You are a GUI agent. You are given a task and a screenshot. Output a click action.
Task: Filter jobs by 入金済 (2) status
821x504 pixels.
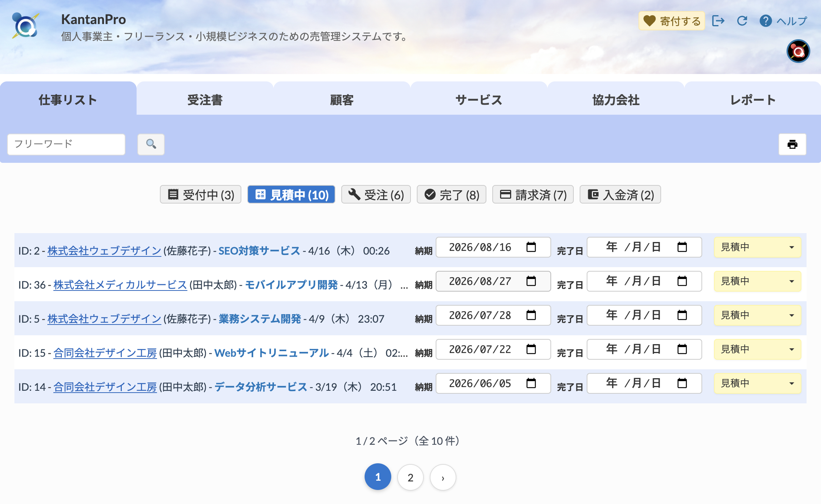620,195
